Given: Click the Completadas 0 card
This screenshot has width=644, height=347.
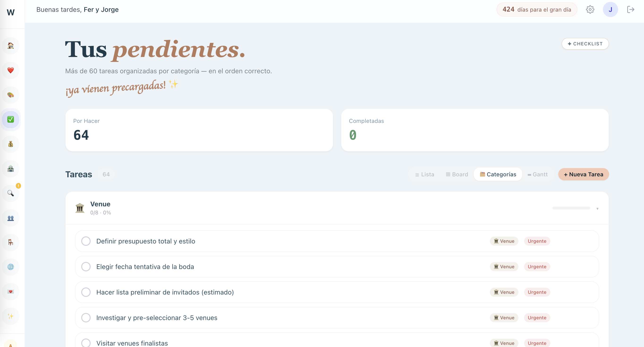Looking at the screenshot, I should (x=475, y=130).
